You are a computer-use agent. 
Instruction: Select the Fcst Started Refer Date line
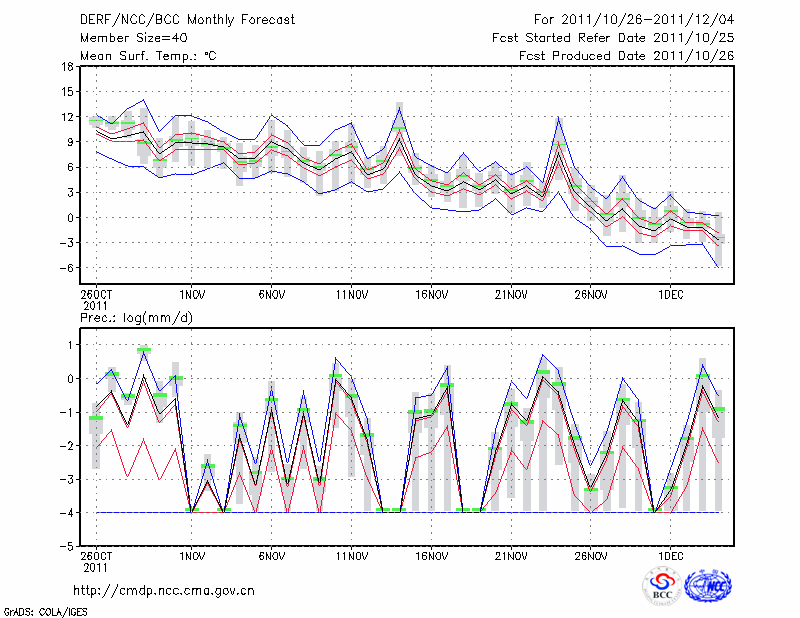613,38
